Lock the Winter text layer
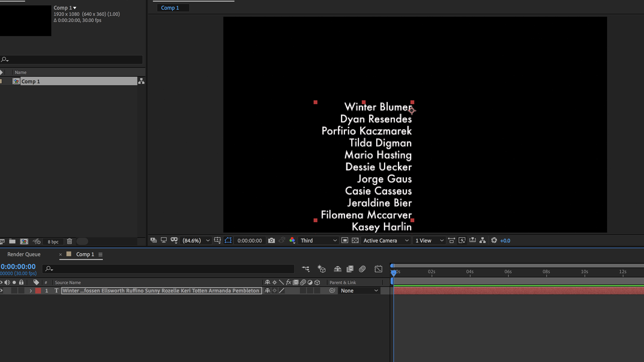Screen dimensions: 644x362 click(x=21, y=291)
